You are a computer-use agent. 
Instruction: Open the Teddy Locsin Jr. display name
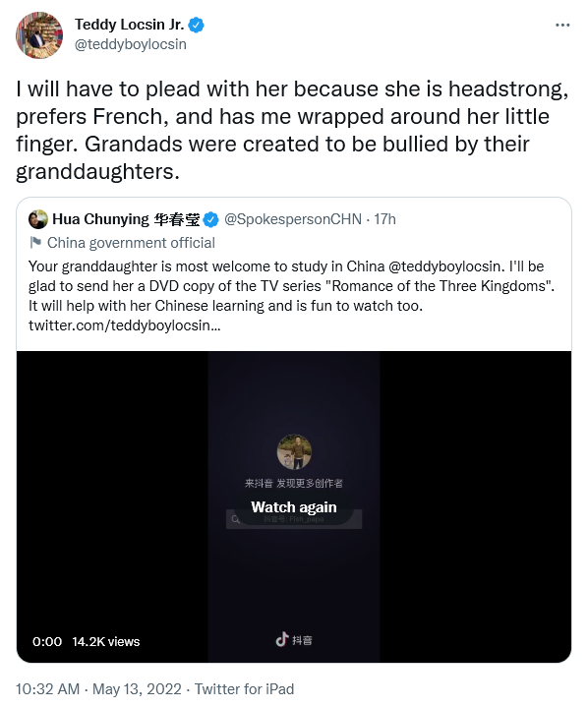[129, 25]
